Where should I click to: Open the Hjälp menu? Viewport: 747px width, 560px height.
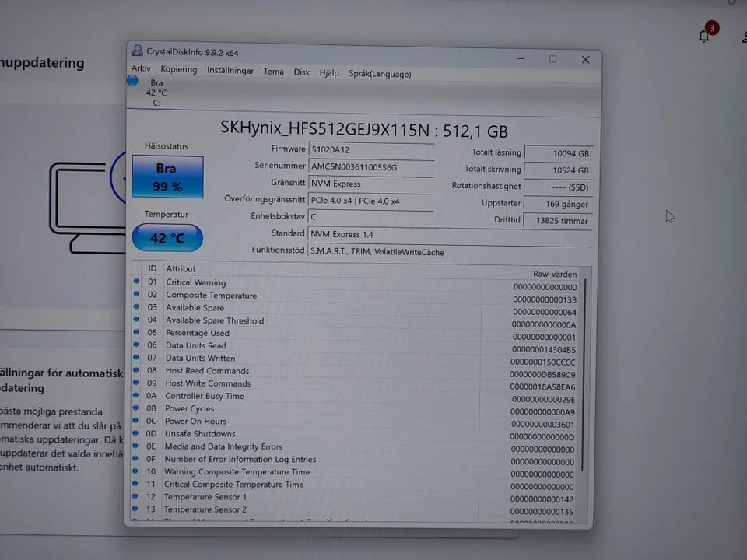pyautogui.click(x=329, y=73)
